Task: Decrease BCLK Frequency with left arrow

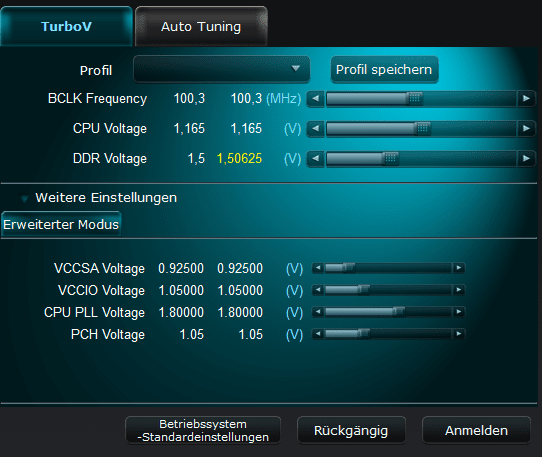Action: pyautogui.click(x=316, y=99)
